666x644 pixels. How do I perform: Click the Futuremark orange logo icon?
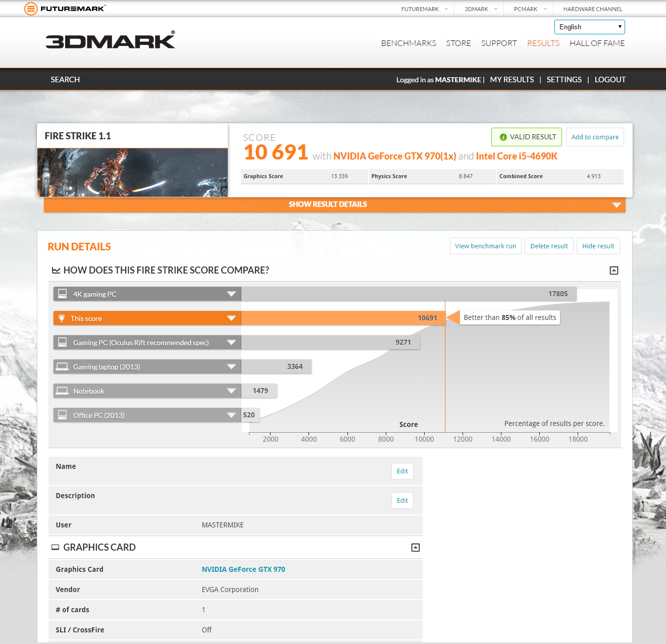point(31,9)
